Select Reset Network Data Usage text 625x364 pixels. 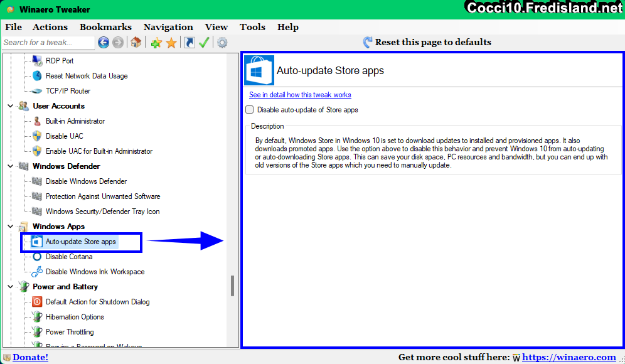[x=87, y=76]
